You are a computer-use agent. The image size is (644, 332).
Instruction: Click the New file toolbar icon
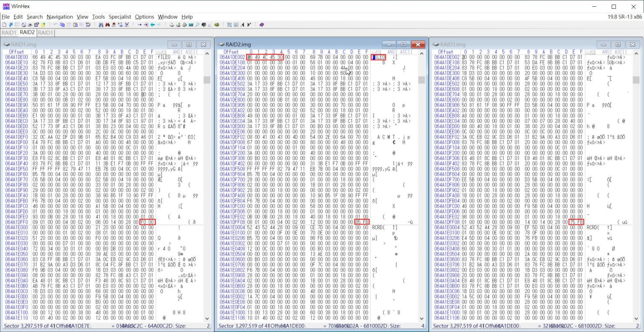[4, 25]
